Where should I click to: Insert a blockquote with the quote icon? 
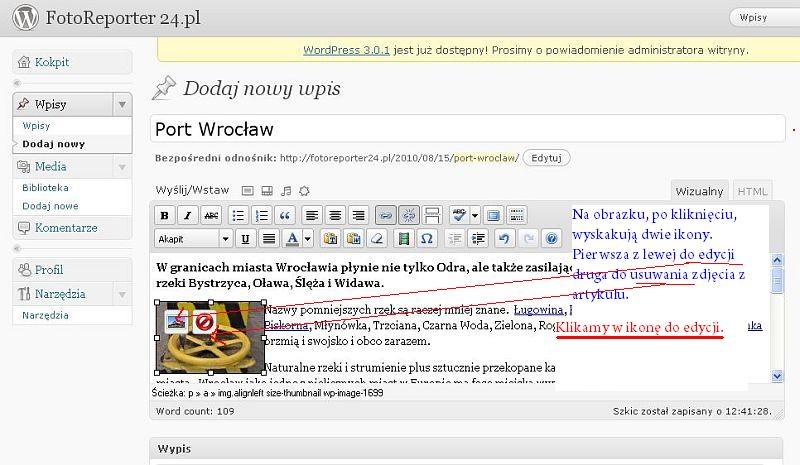point(285,215)
